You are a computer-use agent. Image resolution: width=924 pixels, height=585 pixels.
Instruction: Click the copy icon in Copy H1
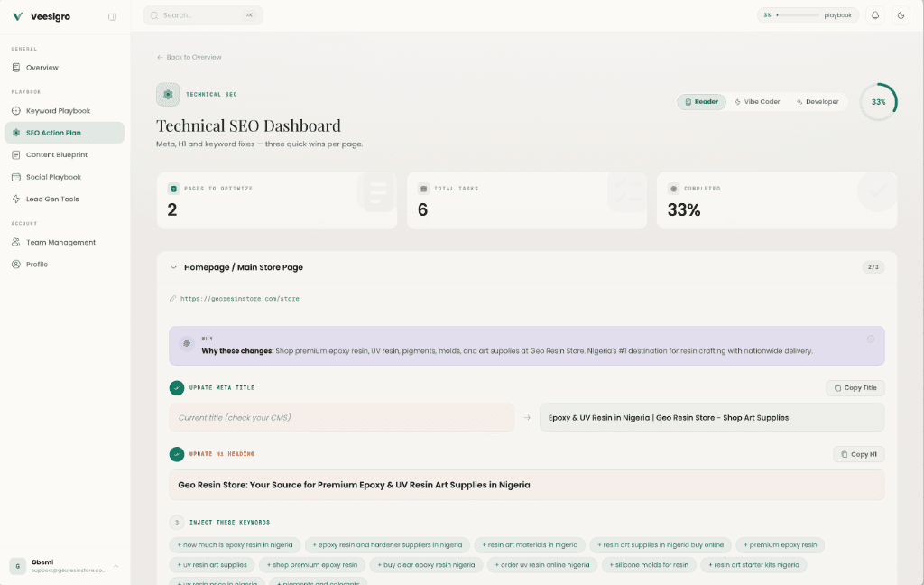845,454
